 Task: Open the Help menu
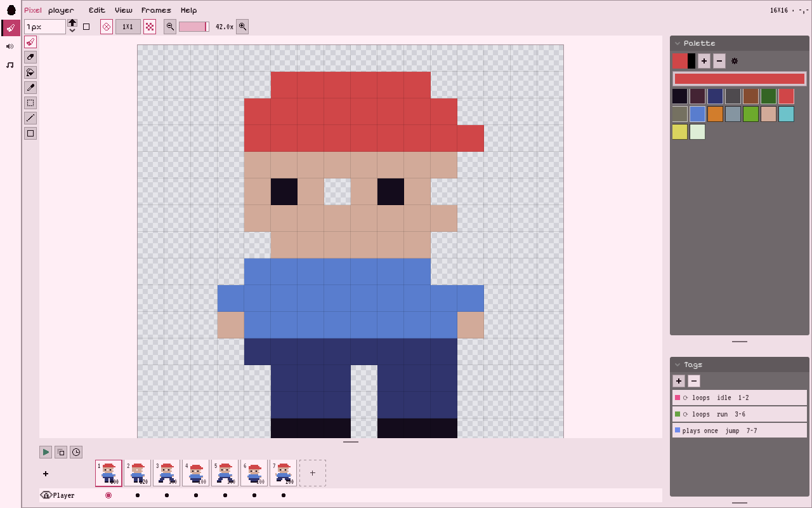(x=188, y=10)
